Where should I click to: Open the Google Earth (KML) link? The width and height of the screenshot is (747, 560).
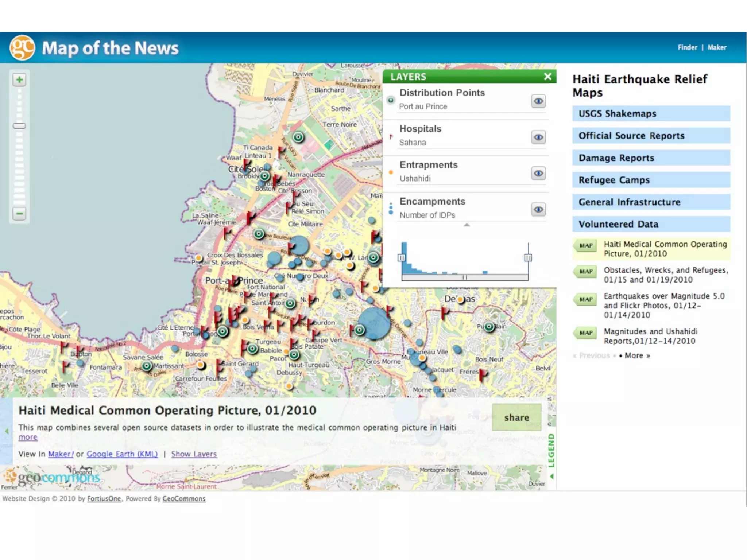click(x=122, y=454)
